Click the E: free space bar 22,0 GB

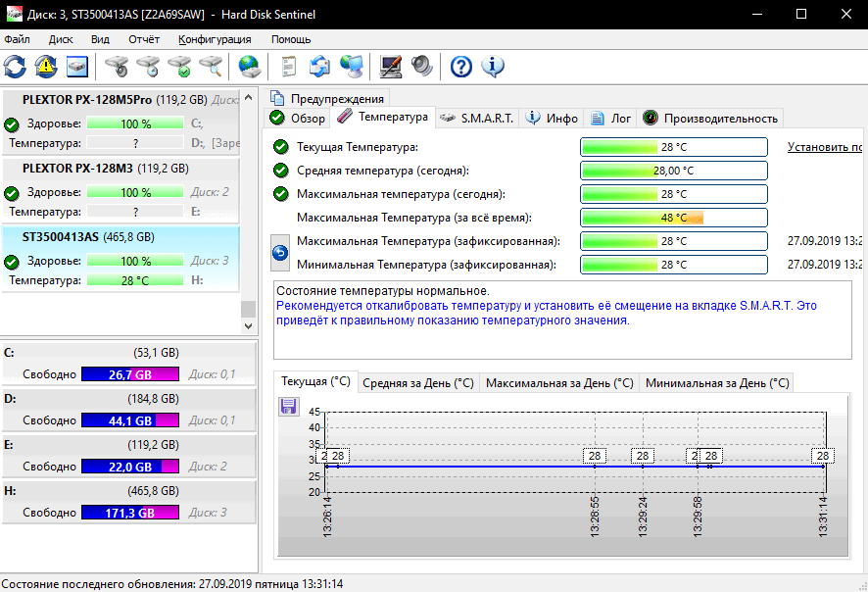(130, 467)
